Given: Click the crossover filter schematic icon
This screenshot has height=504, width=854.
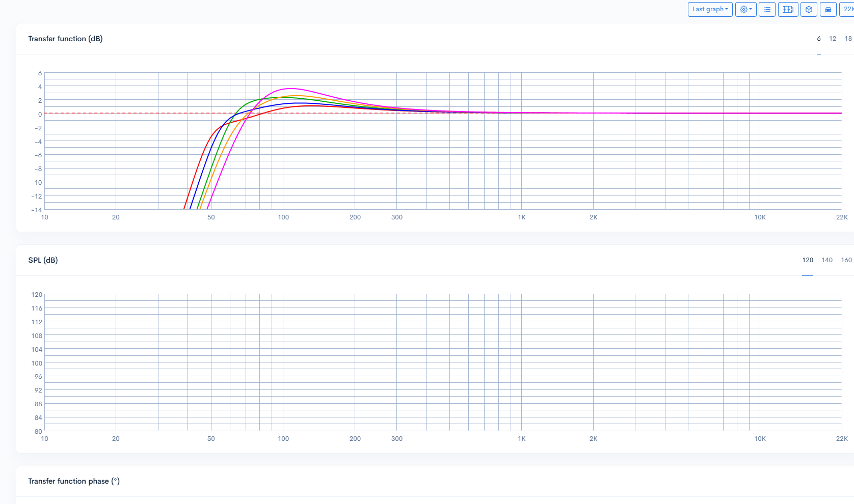Looking at the screenshot, I should click(x=788, y=9).
